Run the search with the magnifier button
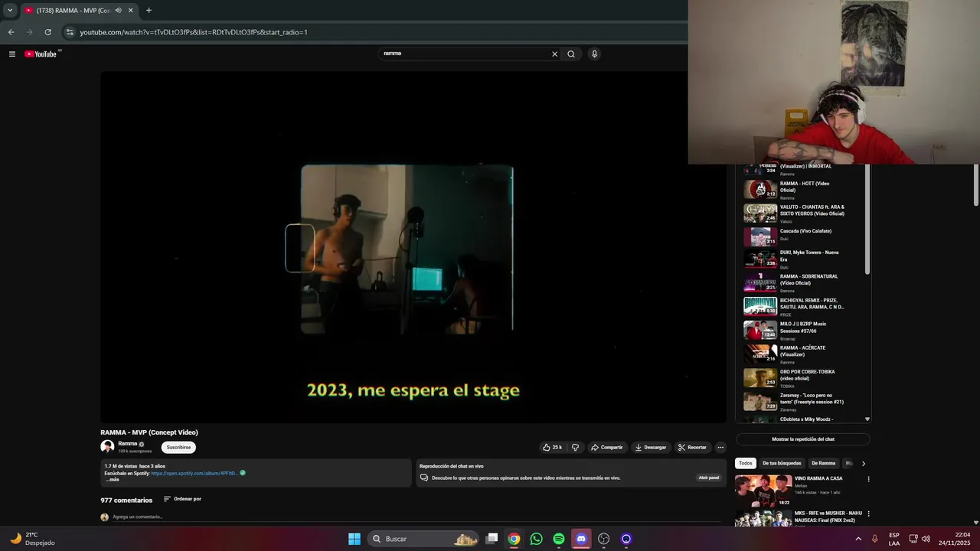This screenshot has width=980, height=551. click(570, 54)
